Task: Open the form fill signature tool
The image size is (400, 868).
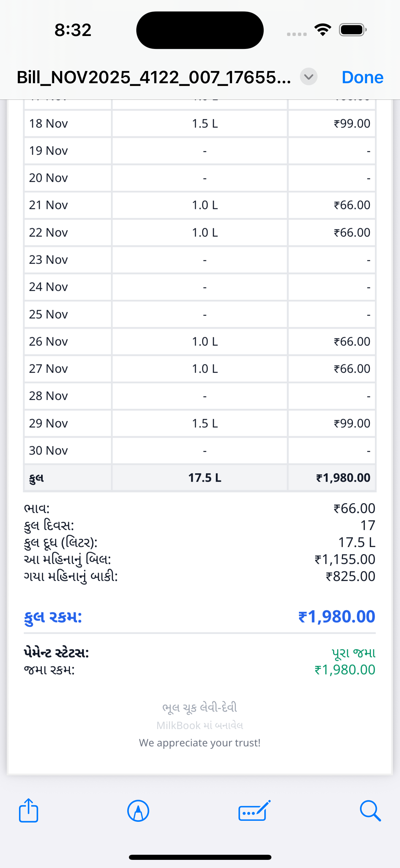Action: (254, 811)
